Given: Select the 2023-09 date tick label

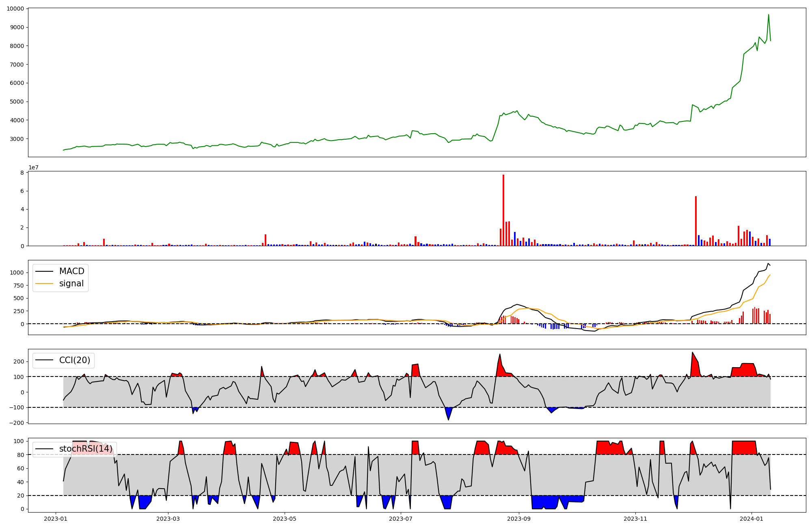Looking at the screenshot, I should pyautogui.click(x=518, y=519).
